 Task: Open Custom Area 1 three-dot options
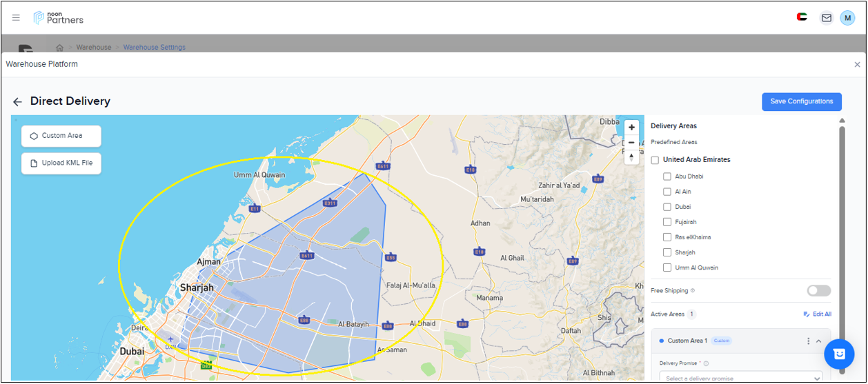[x=808, y=341]
